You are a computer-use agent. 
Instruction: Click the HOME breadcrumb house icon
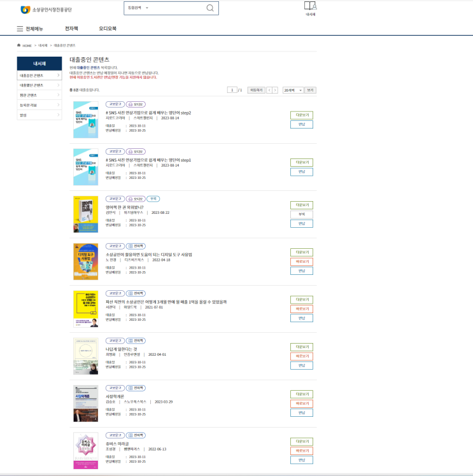[19, 45]
